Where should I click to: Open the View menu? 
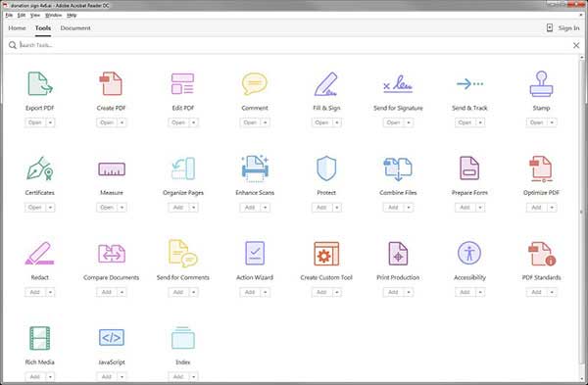35,16
